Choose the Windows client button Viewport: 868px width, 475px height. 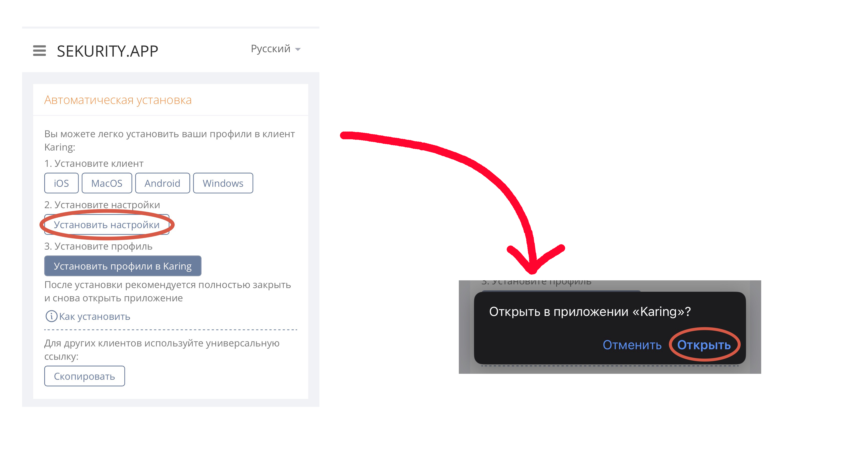(223, 183)
